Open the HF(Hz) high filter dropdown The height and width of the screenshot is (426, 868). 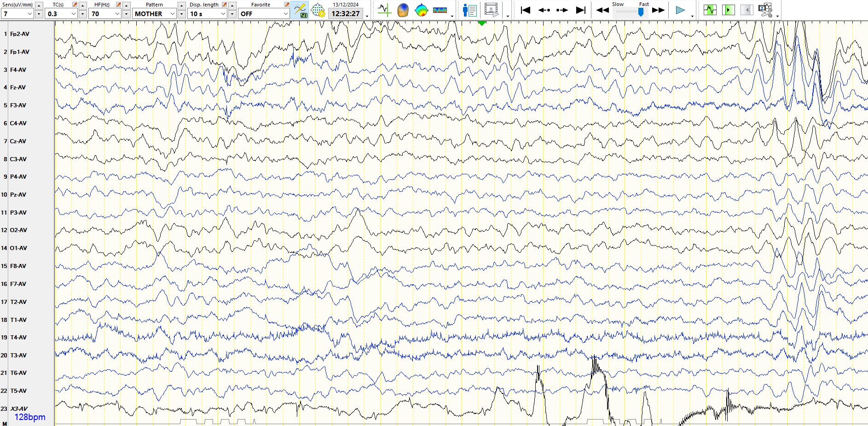click(105, 14)
